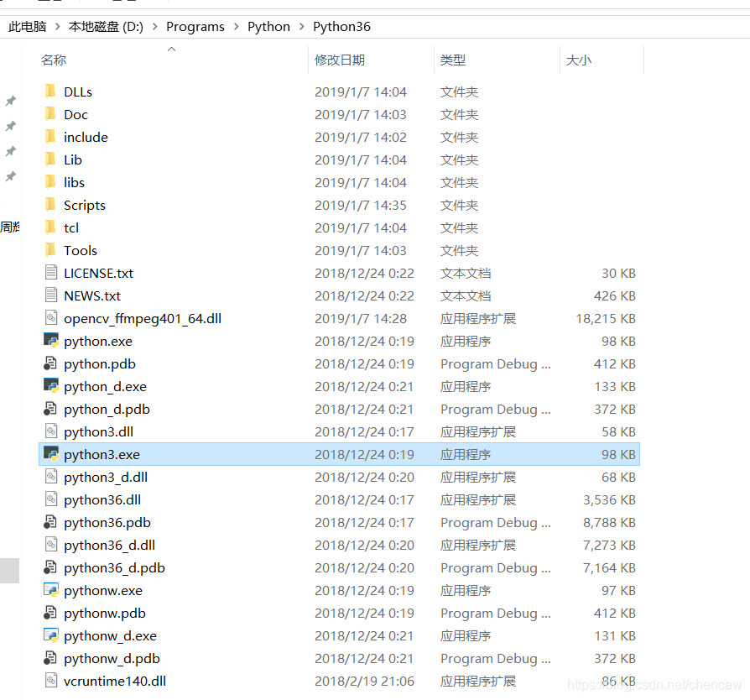Navigate to Python breadcrumb folder
Image resolution: width=750 pixels, height=700 pixels.
(268, 26)
